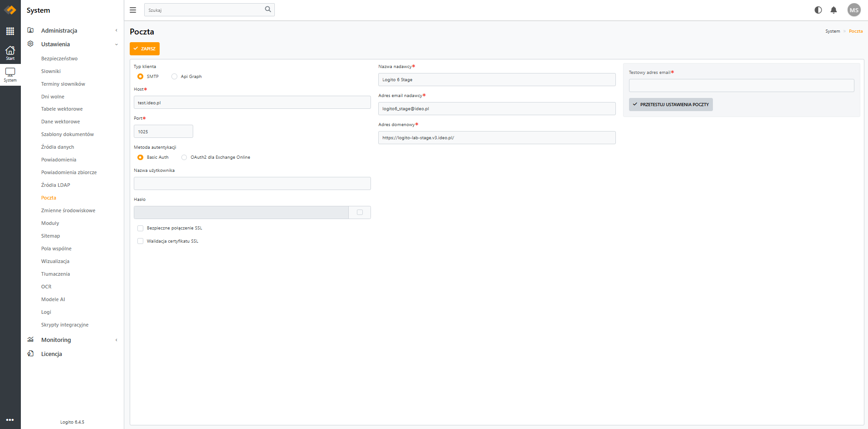This screenshot has width=868, height=429.
Task: Collapse the Ustawienia menu chevron
Action: [x=117, y=44]
